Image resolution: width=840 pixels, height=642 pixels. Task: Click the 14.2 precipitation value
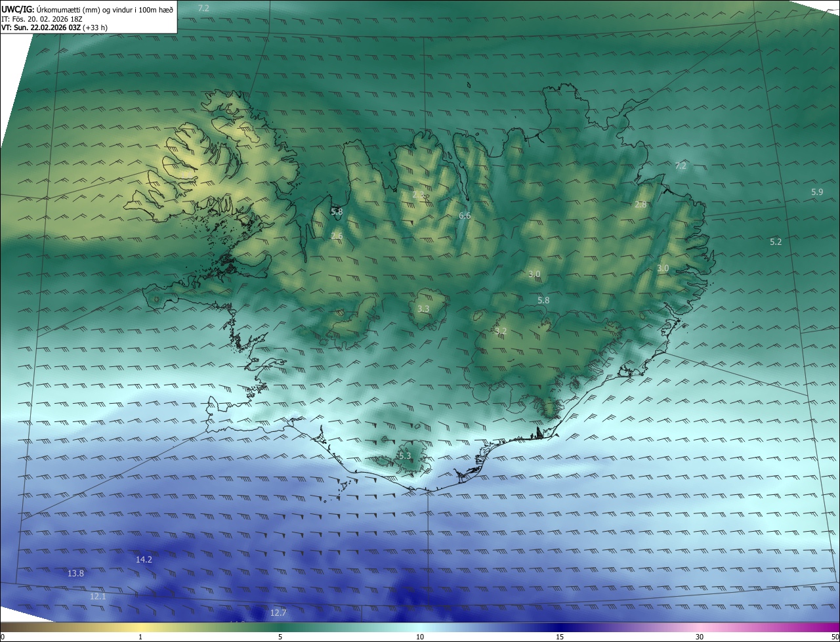pos(144,560)
